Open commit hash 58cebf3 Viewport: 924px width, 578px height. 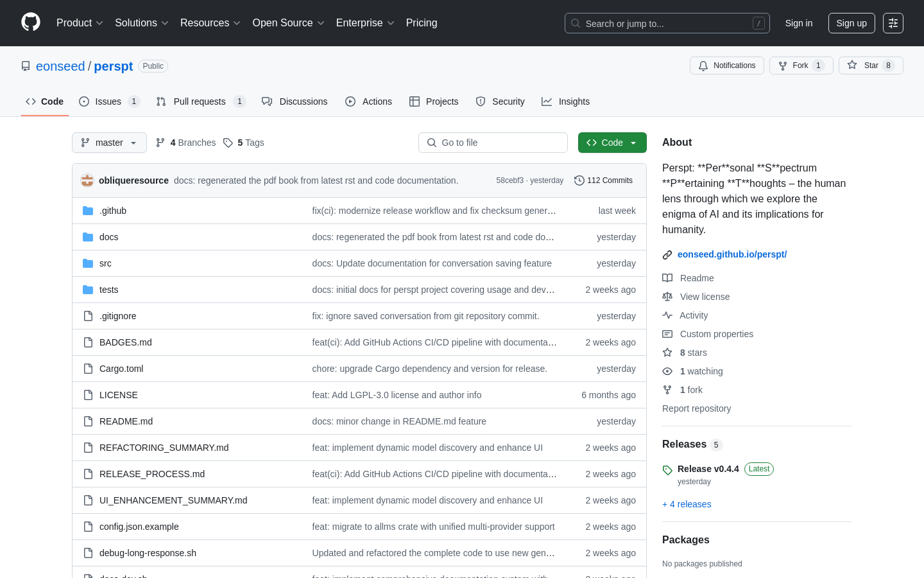pos(509,180)
